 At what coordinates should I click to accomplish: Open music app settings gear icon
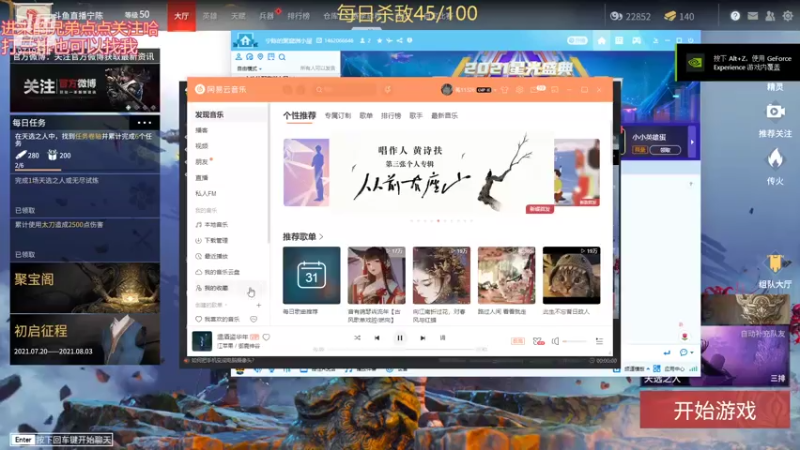[519, 90]
